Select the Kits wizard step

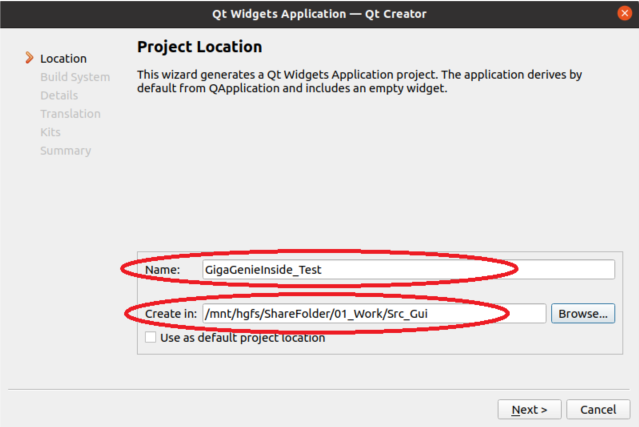click(50, 132)
